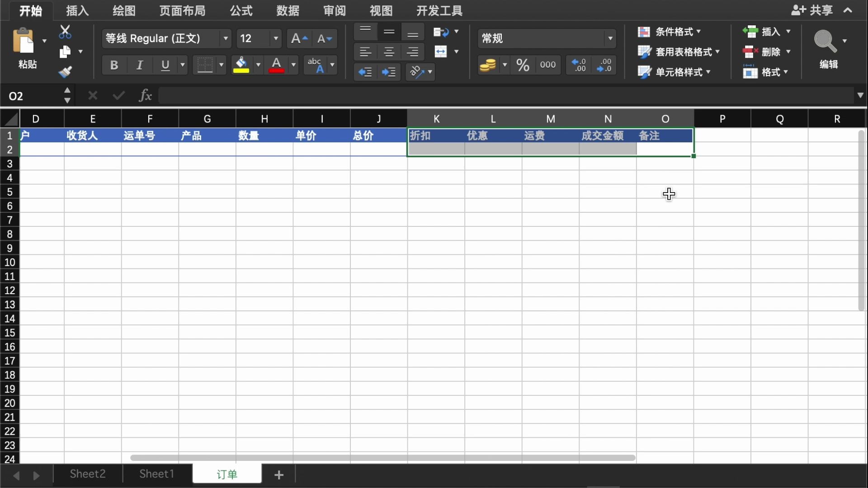Image resolution: width=868 pixels, height=488 pixels.
Task: Switch to the 绘图 ribbon tab
Action: click(x=124, y=10)
